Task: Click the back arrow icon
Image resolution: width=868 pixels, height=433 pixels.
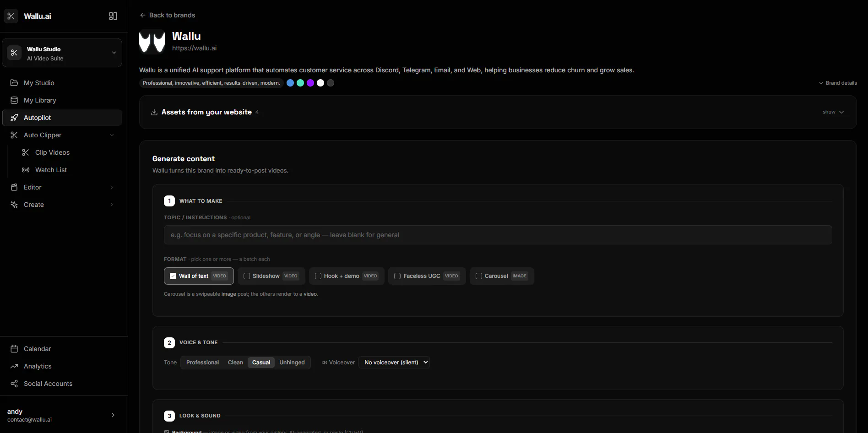Action: pos(143,15)
